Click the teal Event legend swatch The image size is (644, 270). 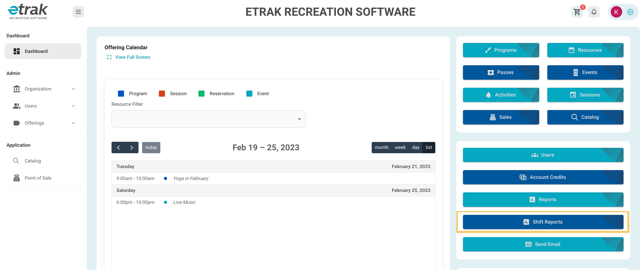249,94
